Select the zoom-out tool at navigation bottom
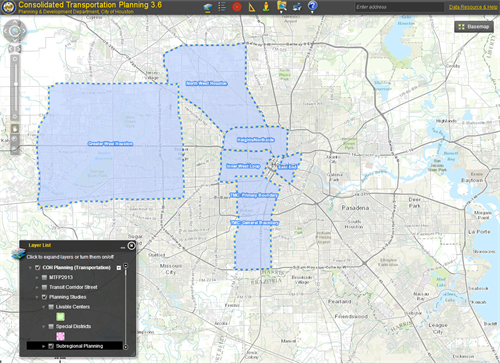The width and height of the screenshot is (500, 363). tap(15, 149)
